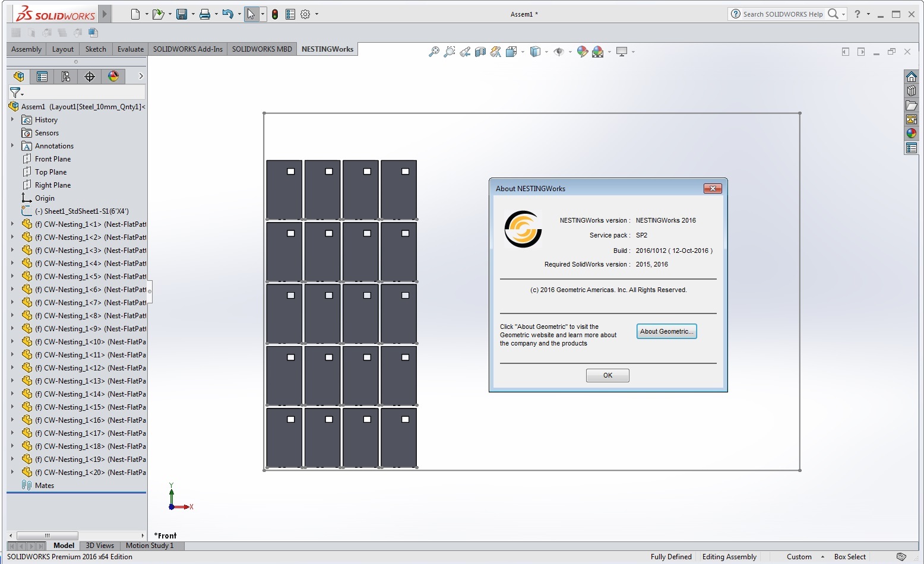Click Search SOLIDWORKS Help field
The height and width of the screenshot is (564, 924).
click(783, 14)
